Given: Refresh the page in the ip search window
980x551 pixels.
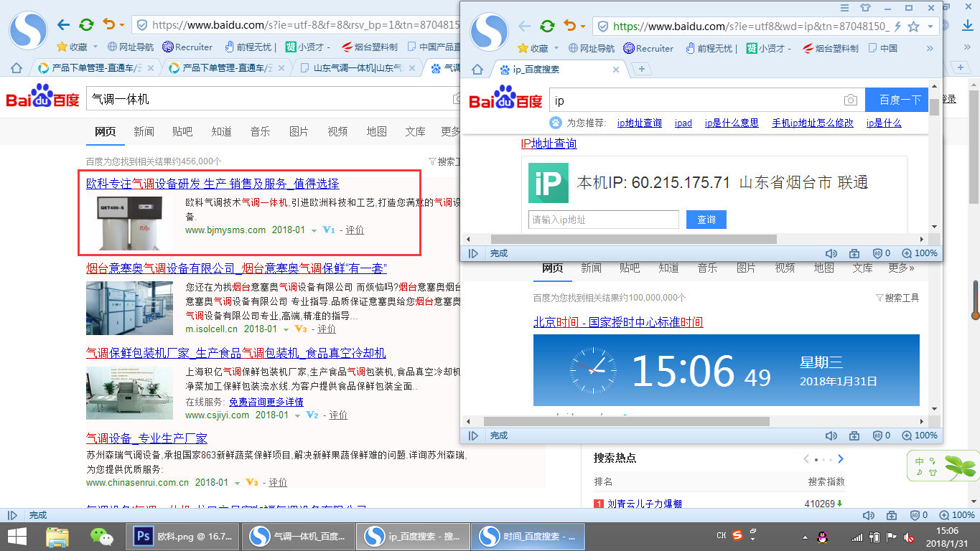Looking at the screenshot, I should 547,27.
